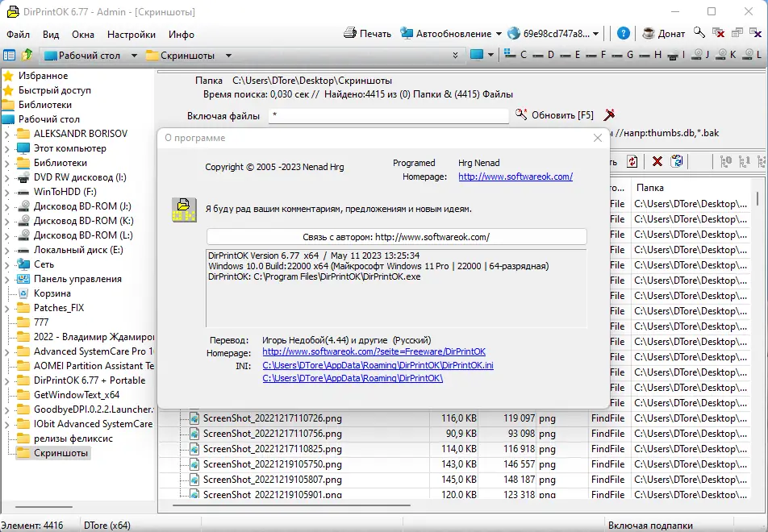Open the ?seite=Freeware/DirPrintOK link
The image size is (768, 532).
[374, 352]
